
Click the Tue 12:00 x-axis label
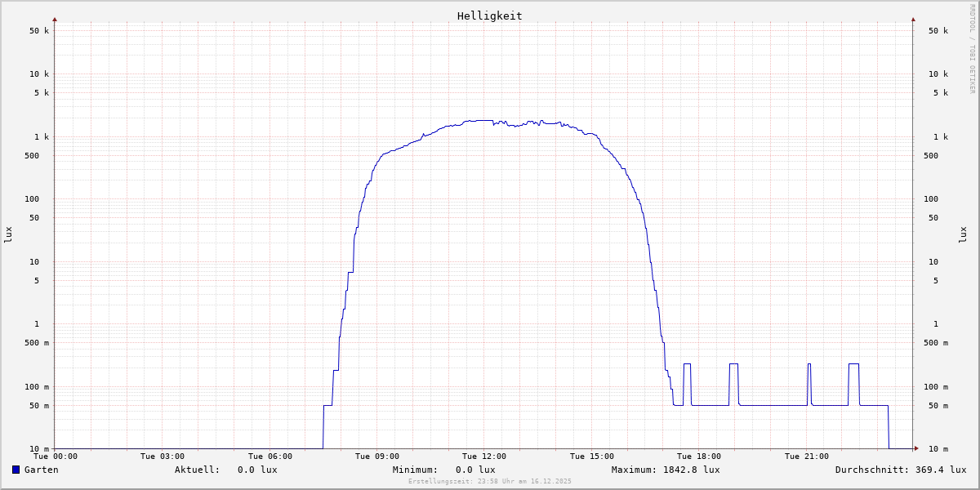pyautogui.click(x=484, y=457)
